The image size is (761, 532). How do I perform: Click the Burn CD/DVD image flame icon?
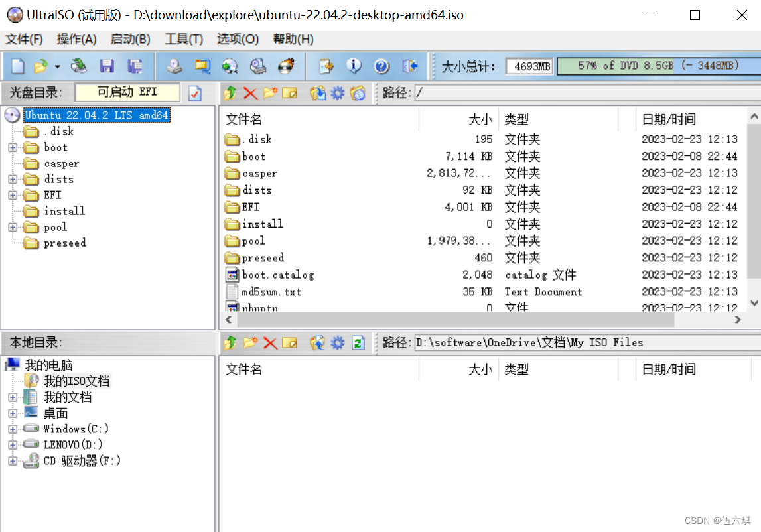(287, 66)
